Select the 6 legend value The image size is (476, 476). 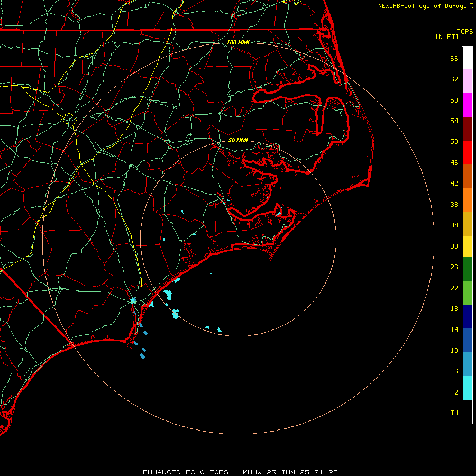click(x=456, y=371)
